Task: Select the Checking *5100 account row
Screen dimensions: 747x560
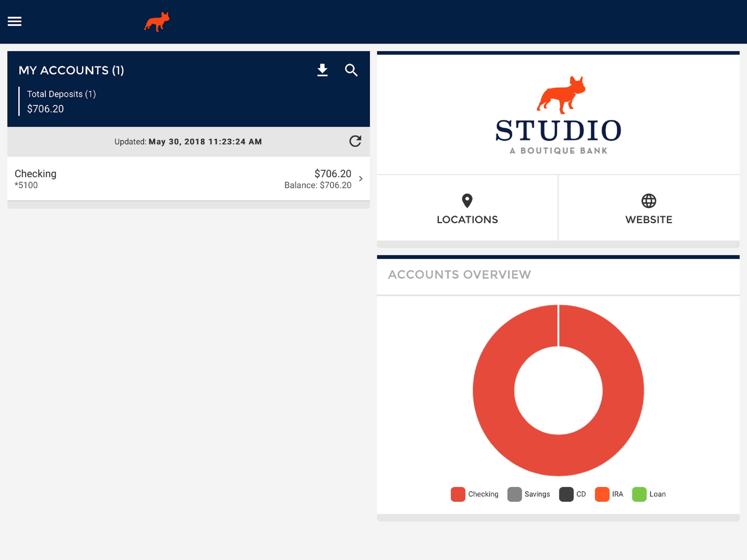Action: click(188, 179)
